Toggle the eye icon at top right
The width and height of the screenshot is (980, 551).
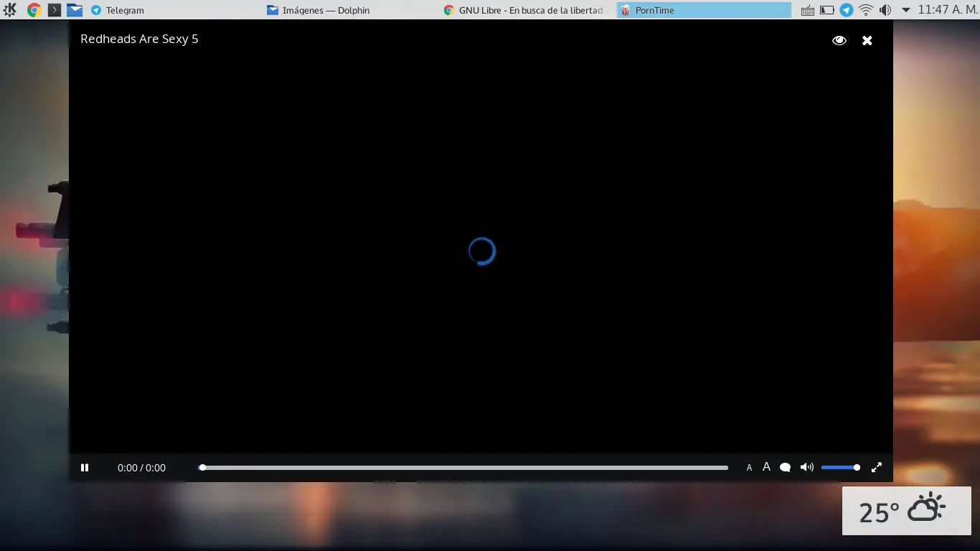839,41
